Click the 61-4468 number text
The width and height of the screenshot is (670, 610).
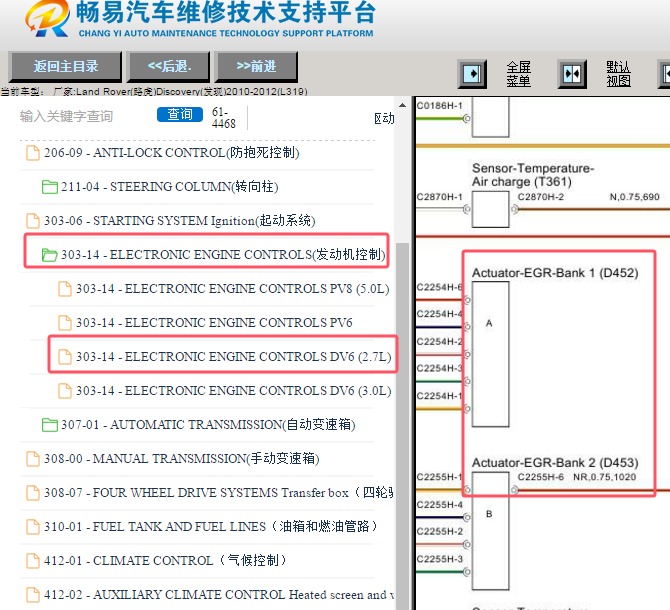tap(223, 117)
